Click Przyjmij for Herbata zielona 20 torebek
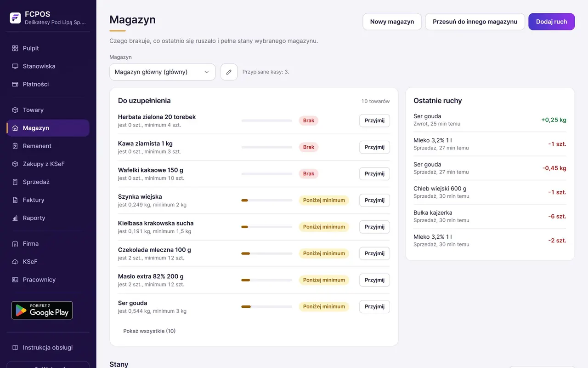The height and width of the screenshot is (368, 588). (374, 121)
